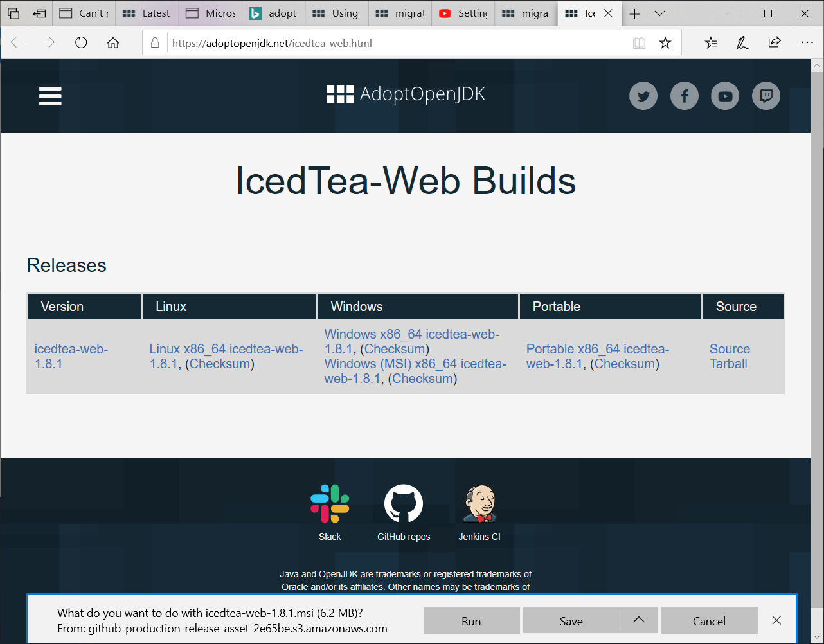Switch to the "Can't r" tab
824x644 pixels.
84,13
